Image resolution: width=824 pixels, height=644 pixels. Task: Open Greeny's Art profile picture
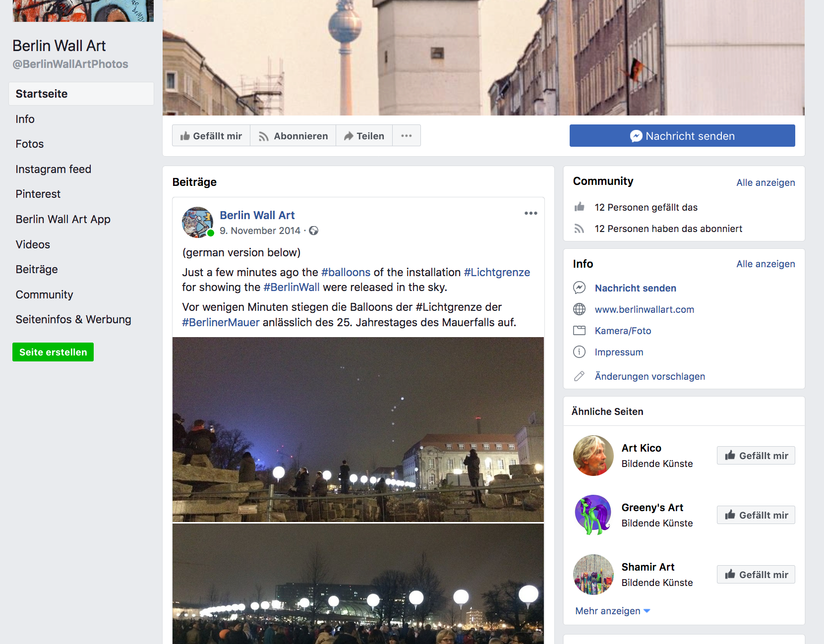[x=593, y=515]
